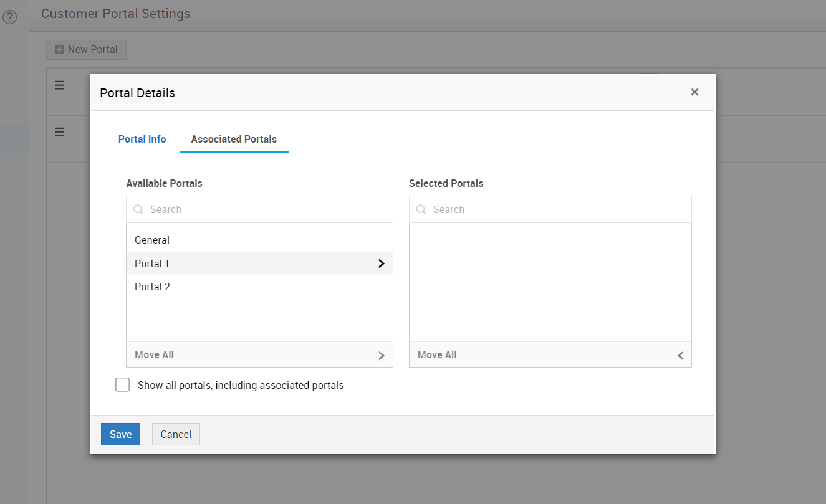This screenshot has height=504, width=826.
Task: Select General in Available Portals list
Action: pos(152,240)
